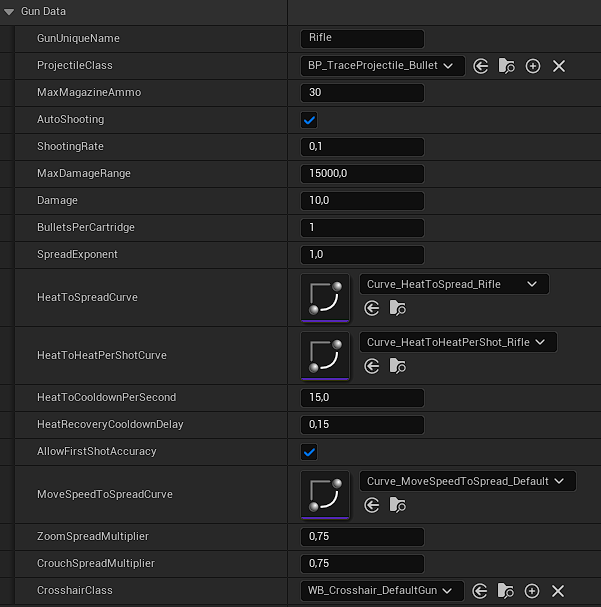Image resolution: width=601 pixels, height=607 pixels.
Task: Browse to ProjectileClass asset in Content Browser
Action: (507, 66)
